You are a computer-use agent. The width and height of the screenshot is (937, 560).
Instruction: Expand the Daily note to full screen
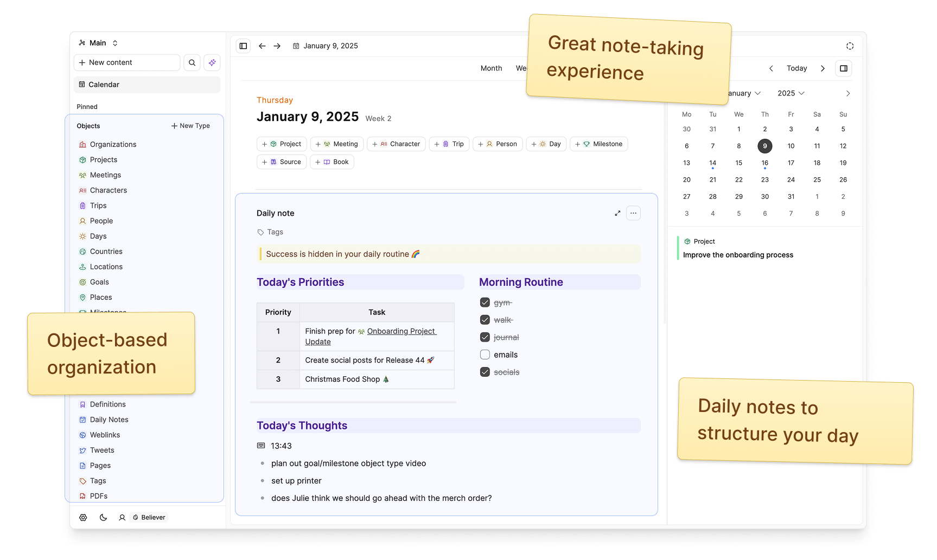[617, 213]
